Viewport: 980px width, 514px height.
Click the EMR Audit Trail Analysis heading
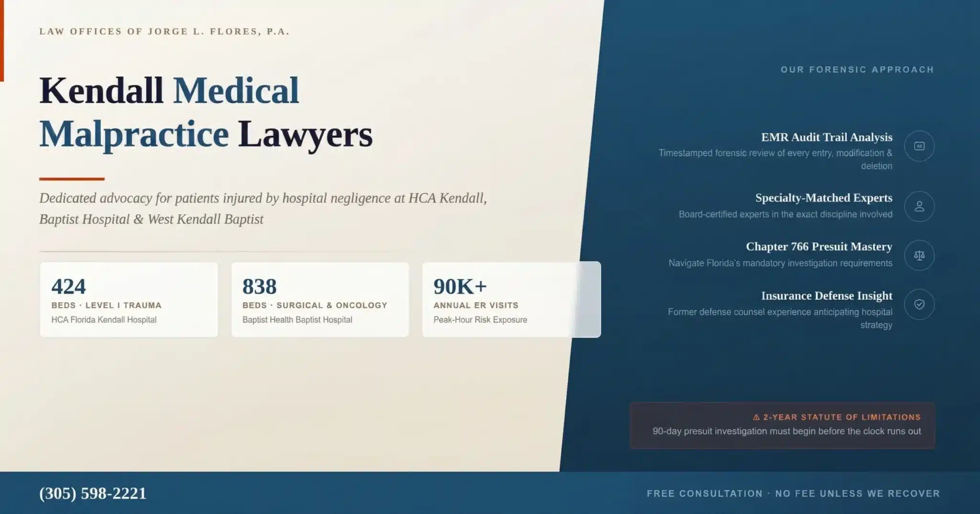point(826,137)
